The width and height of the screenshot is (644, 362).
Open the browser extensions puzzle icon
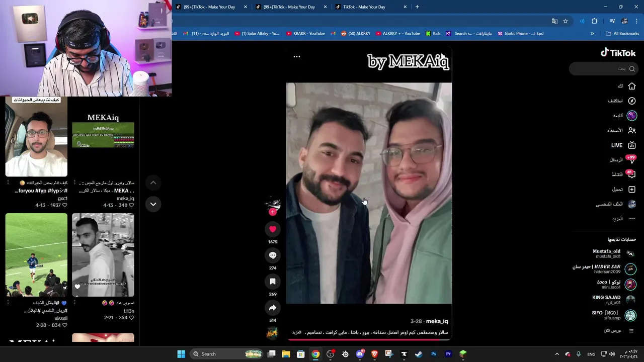point(595,21)
